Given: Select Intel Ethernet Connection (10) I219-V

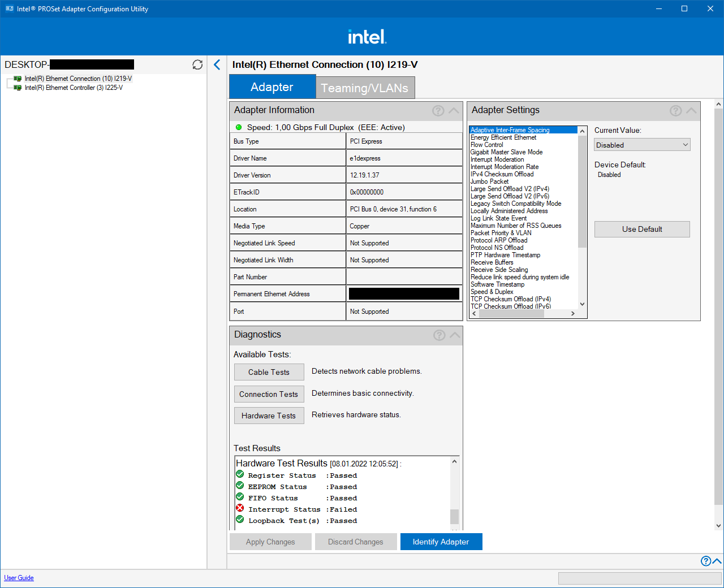Looking at the screenshot, I should click(x=78, y=79).
